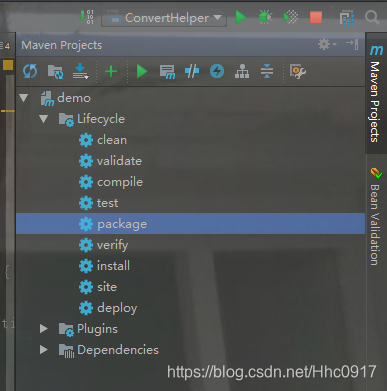Expand the Dependencies folder arrow
The height and width of the screenshot is (391, 387).
coord(44,350)
